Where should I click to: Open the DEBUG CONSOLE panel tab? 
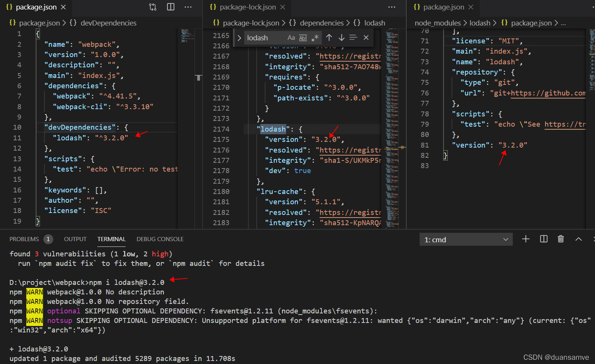(x=160, y=239)
